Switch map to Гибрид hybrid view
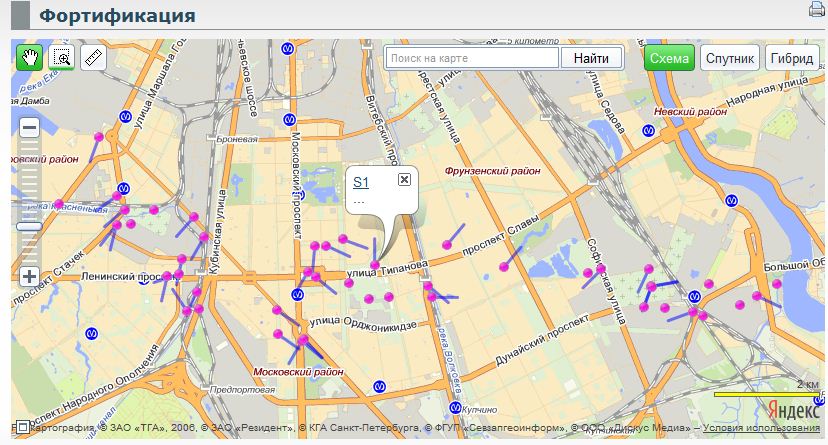828x445 pixels. point(791,58)
